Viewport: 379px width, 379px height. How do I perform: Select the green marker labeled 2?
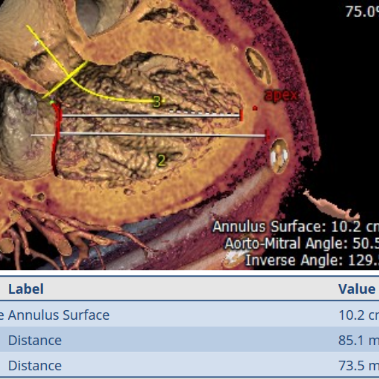click(x=161, y=161)
